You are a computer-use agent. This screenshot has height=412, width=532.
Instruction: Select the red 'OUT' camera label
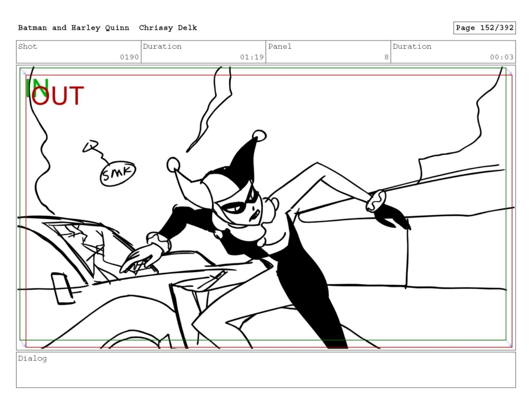click(x=58, y=96)
